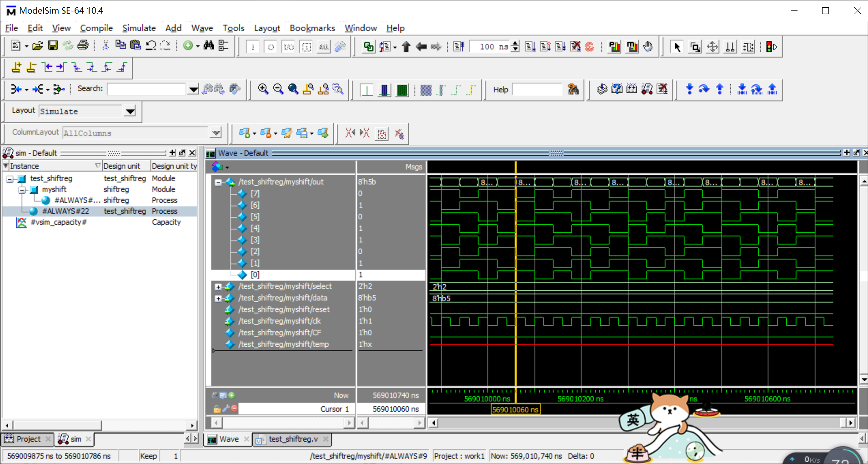Viewport: 868px width, 464px height.
Task: Open the ColumnLayout AllColumns dropdown
Action: point(216,133)
